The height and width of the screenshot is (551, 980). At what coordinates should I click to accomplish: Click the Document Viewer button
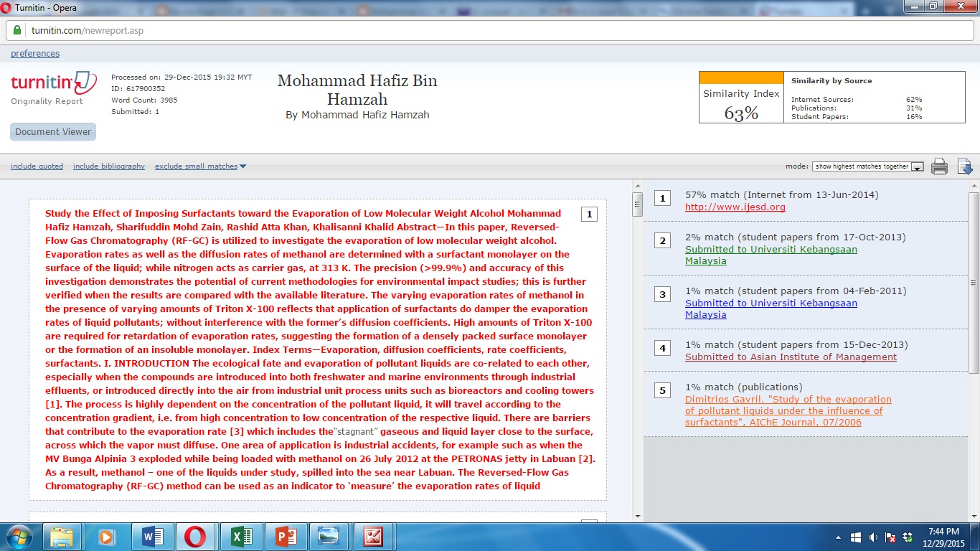pos(53,132)
